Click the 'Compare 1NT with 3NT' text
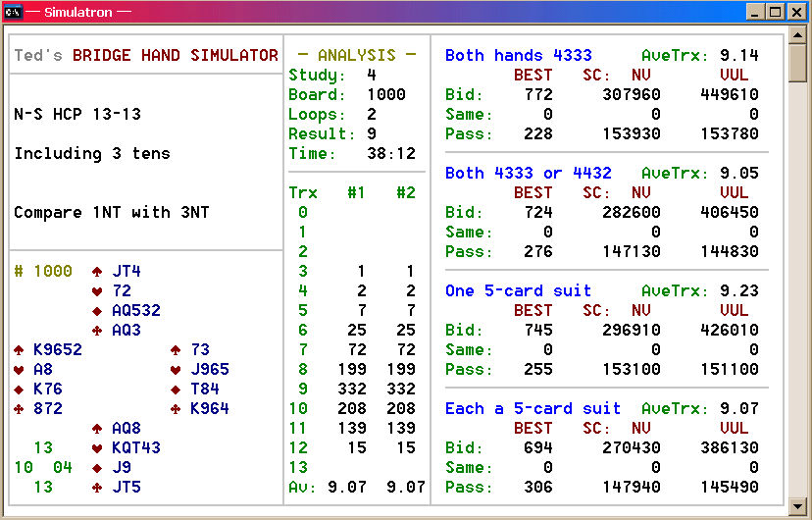The height and width of the screenshot is (520, 812). pos(111,213)
